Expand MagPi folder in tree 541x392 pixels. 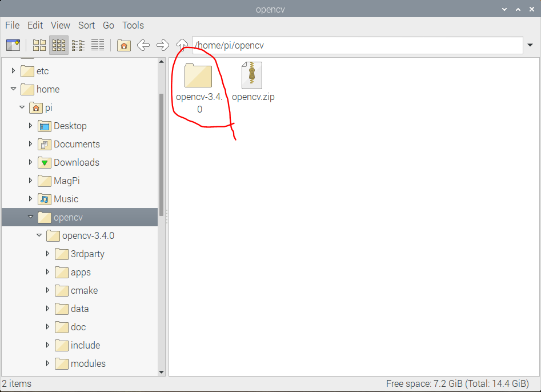30,181
